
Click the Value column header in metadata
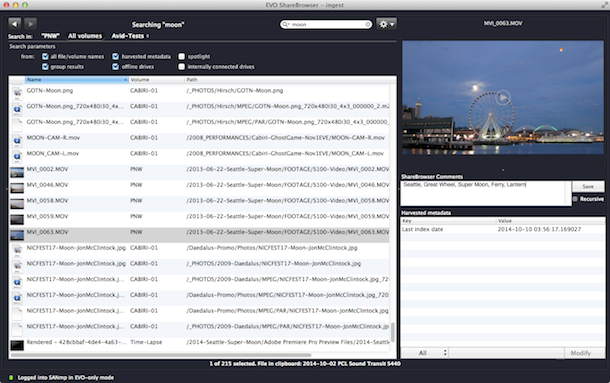(x=550, y=221)
